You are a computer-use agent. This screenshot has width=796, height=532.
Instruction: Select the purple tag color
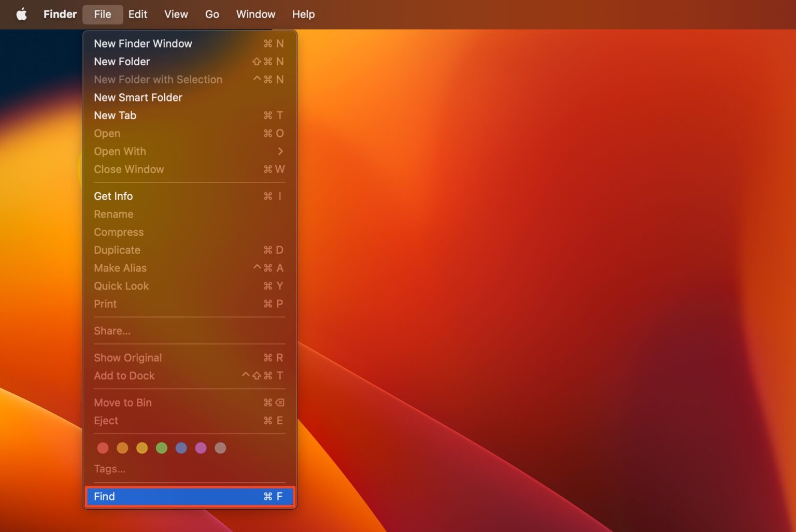201,448
